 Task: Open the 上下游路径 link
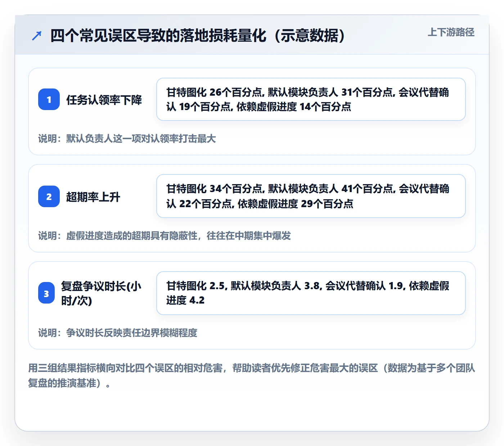coord(451,32)
